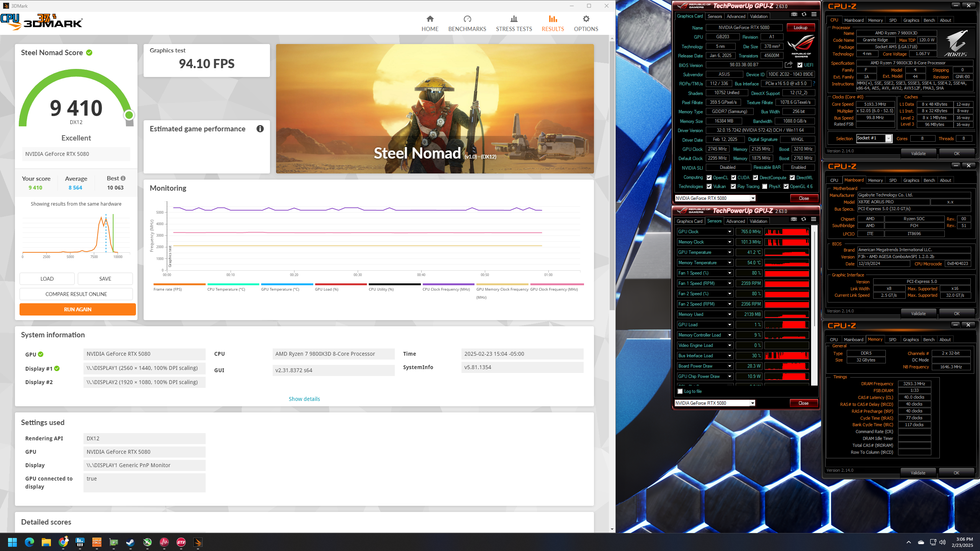Toggle the Ray Tracing checkbox

coord(733,186)
